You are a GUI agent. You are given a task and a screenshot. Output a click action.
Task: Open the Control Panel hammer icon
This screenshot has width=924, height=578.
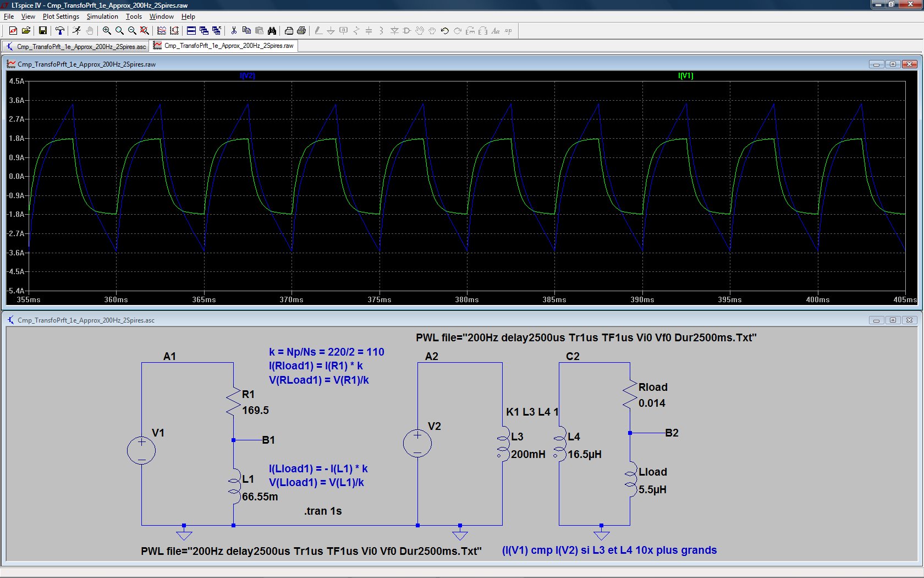pos(59,31)
